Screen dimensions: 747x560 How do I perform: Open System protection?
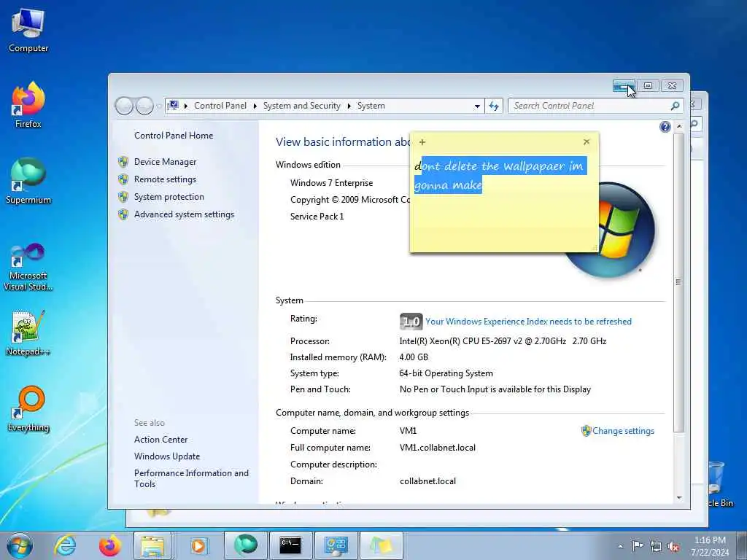coord(169,197)
